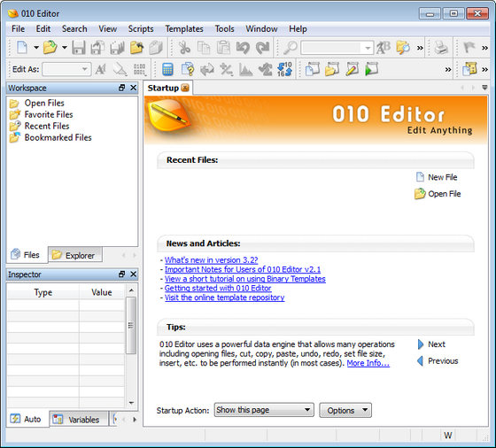
Task: Switch to the Explorer tab
Action: pos(75,255)
